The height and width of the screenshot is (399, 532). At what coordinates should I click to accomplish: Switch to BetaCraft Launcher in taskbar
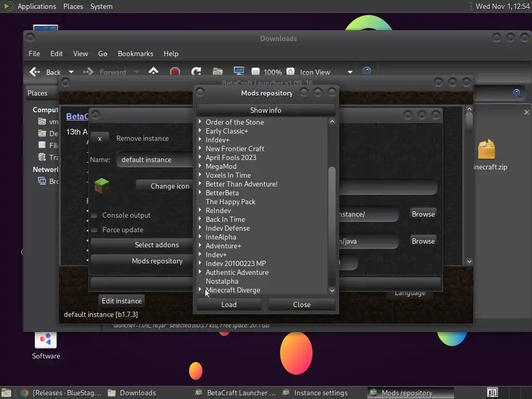(x=236, y=393)
